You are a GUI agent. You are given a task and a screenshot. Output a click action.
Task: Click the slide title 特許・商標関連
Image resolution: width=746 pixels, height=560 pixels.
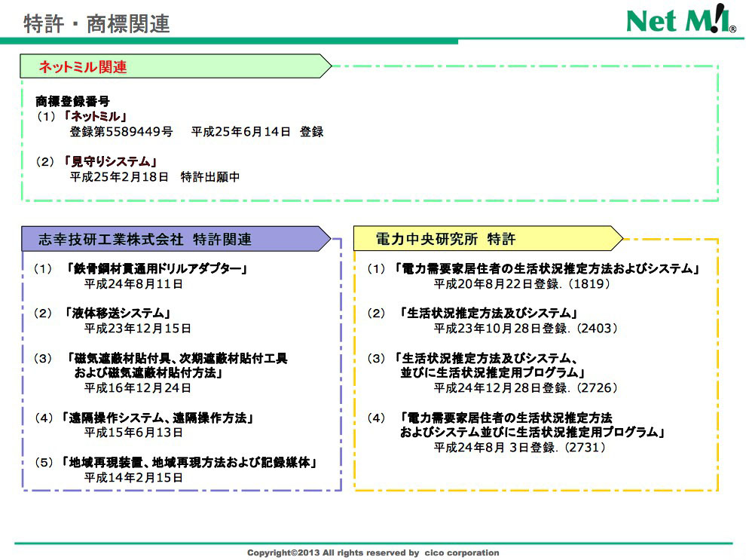click(x=96, y=24)
